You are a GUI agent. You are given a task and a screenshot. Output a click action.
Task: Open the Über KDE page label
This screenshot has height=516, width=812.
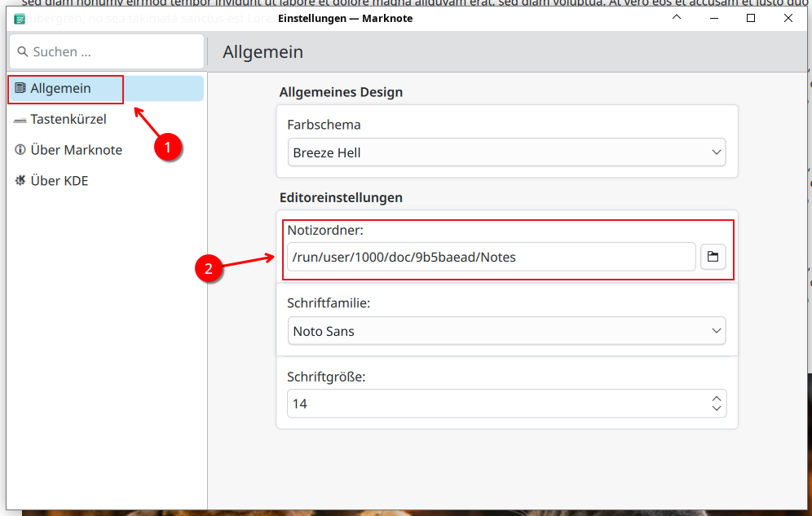(60, 181)
